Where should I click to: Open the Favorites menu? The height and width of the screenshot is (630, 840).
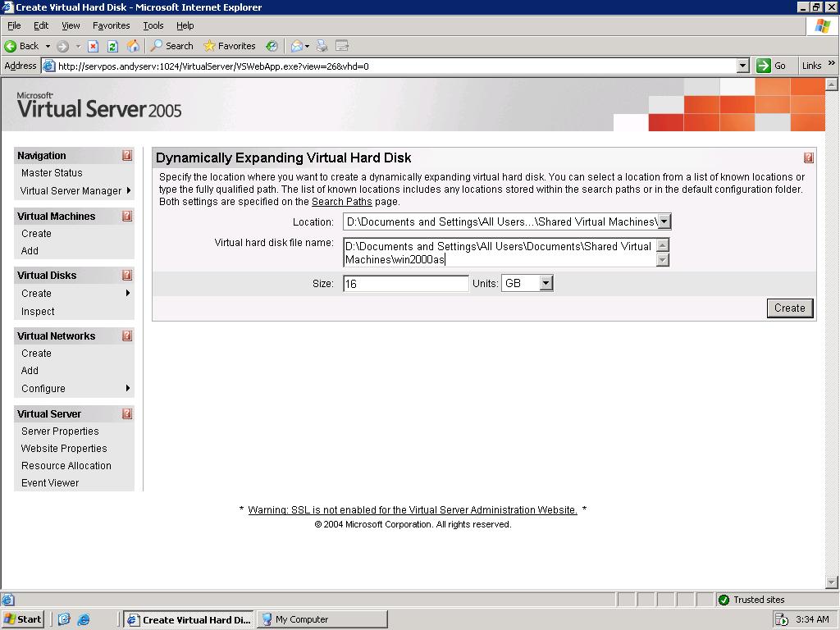[x=111, y=25]
